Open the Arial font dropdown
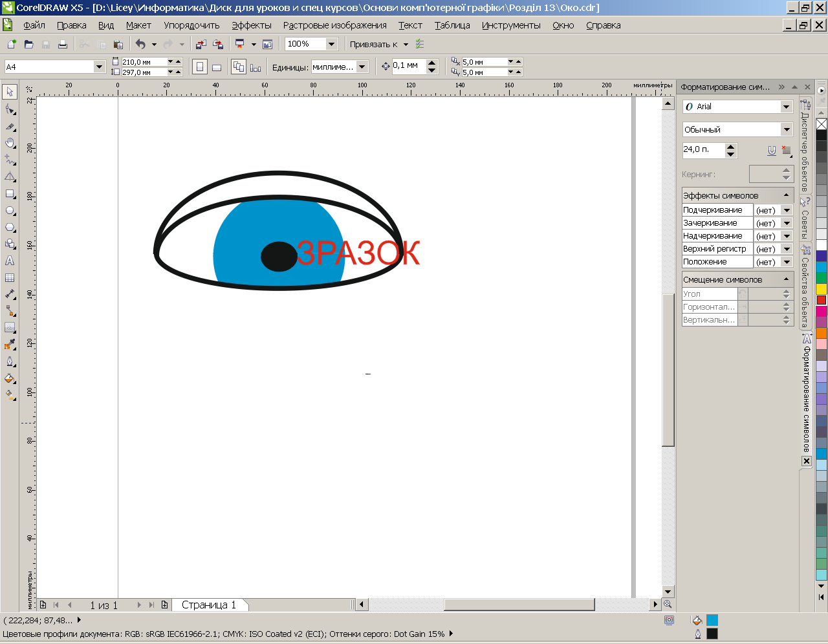The width and height of the screenshot is (828, 644). [787, 107]
